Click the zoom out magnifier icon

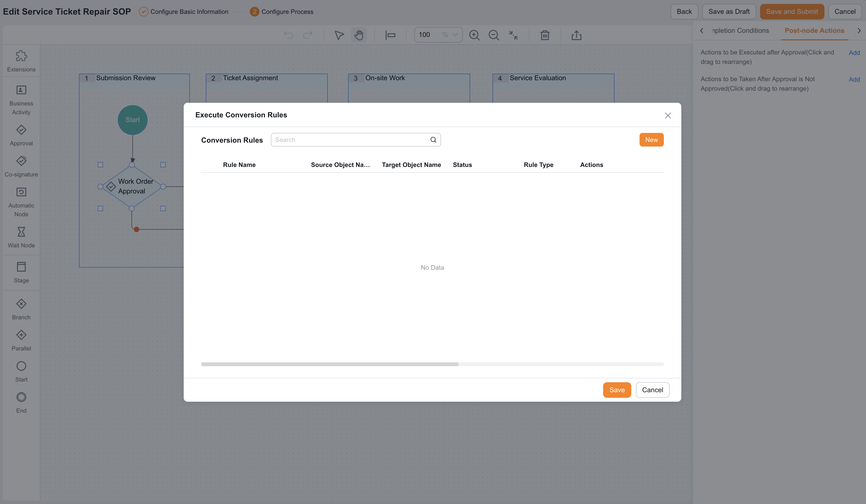(494, 35)
